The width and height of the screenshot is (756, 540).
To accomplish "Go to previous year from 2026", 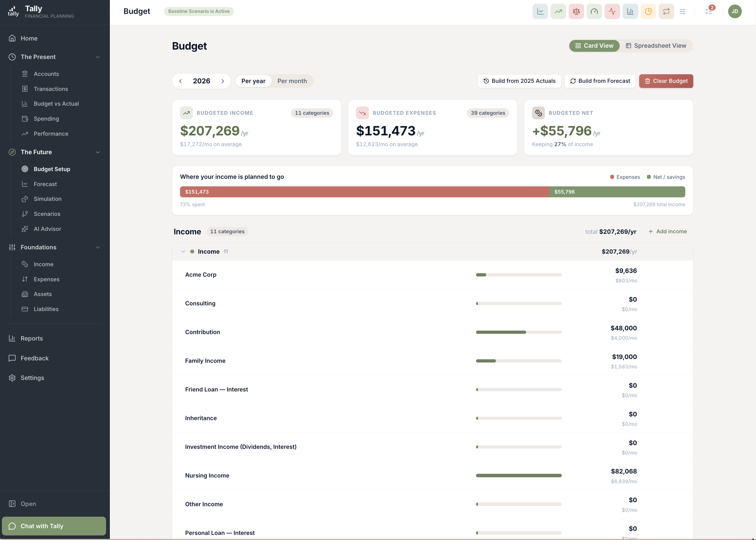I will tap(180, 81).
